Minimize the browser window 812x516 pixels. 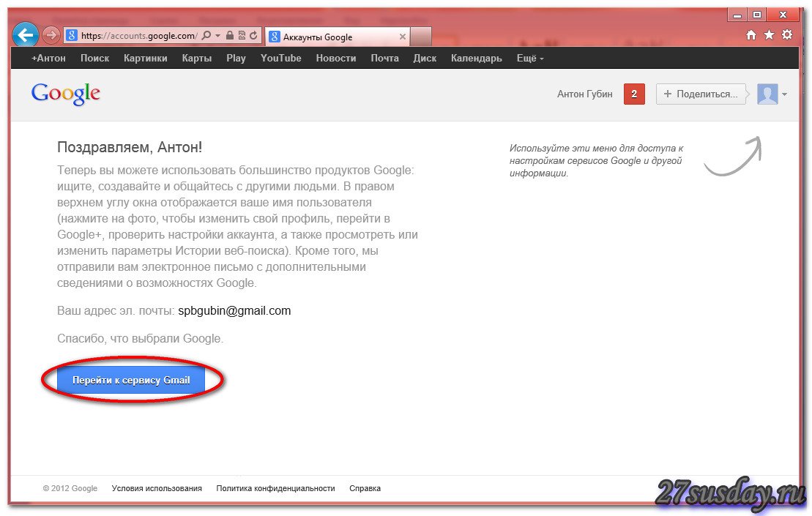(737, 15)
